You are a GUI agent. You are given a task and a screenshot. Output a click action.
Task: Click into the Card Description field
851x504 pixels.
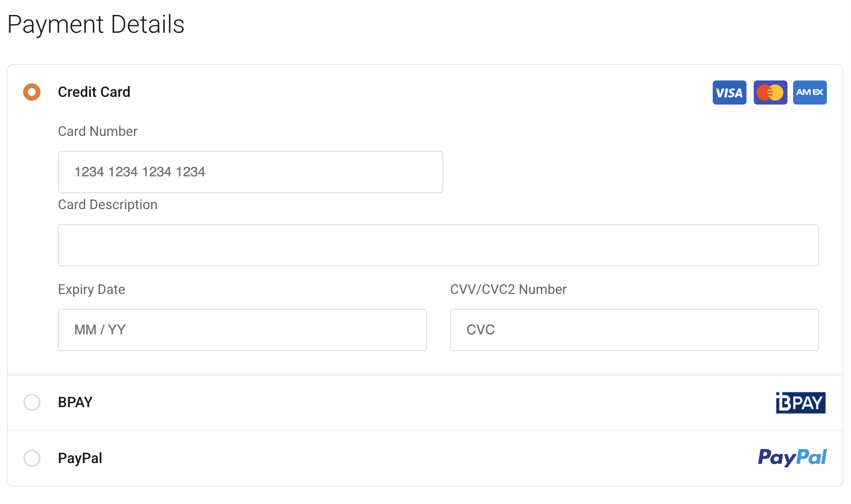pos(438,245)
